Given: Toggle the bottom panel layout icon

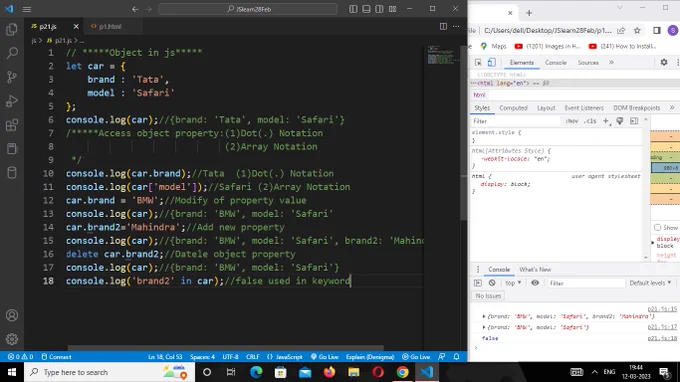Looking at the screenshot, I should pyautogui.click(x=366, y=9).
